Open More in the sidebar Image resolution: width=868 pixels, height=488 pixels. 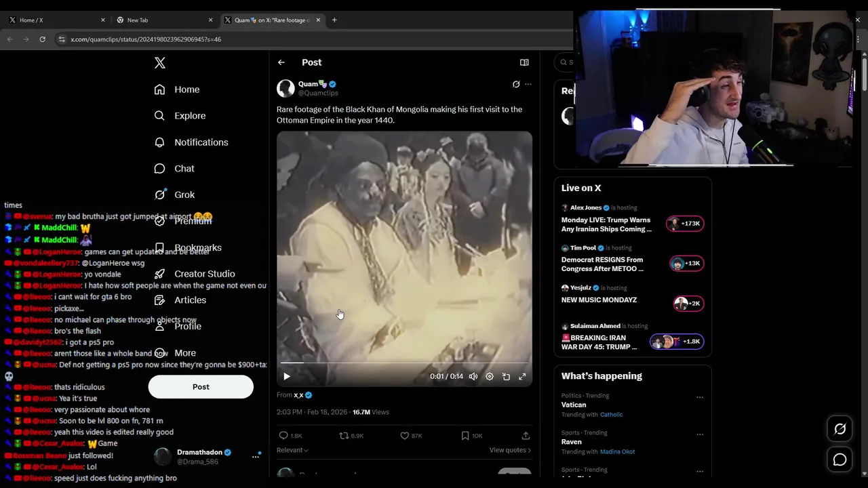pos(175,353)
